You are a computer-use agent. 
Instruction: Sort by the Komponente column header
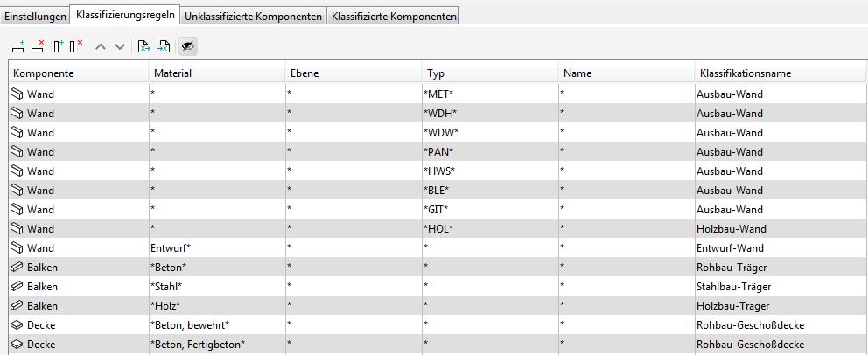(x=77, y=73)
